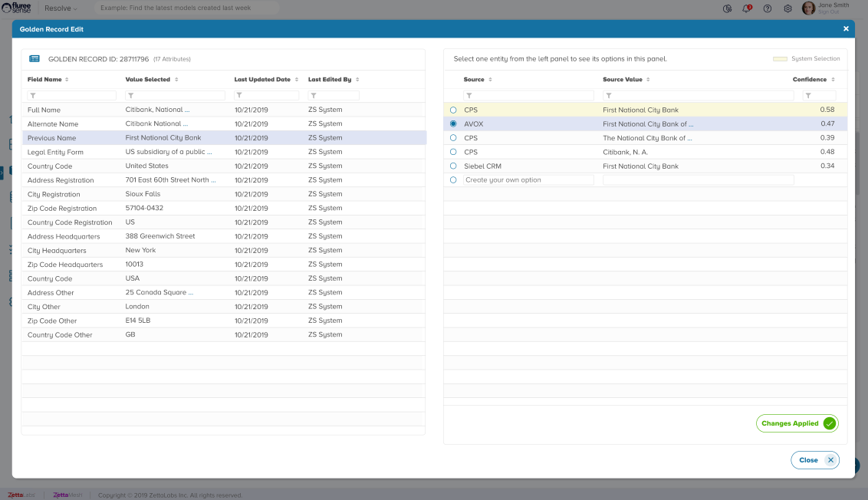Open the Resolve dropdown menu
868x500 pixels.
click(61, 8)
